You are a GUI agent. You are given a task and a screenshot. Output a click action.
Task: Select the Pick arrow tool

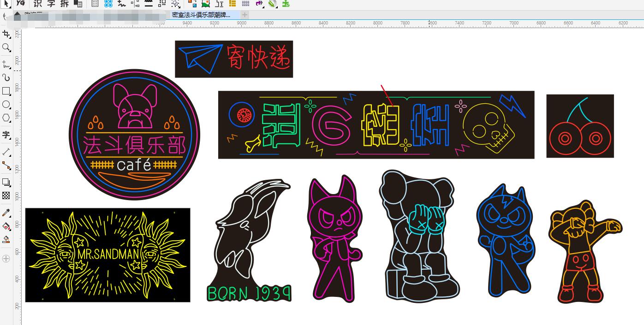point(6,3)
